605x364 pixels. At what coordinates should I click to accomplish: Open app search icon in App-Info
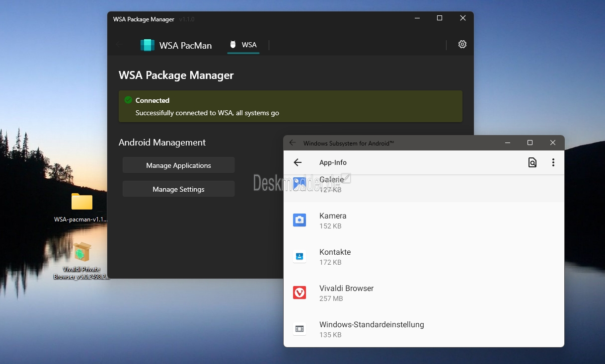[532, 162]
